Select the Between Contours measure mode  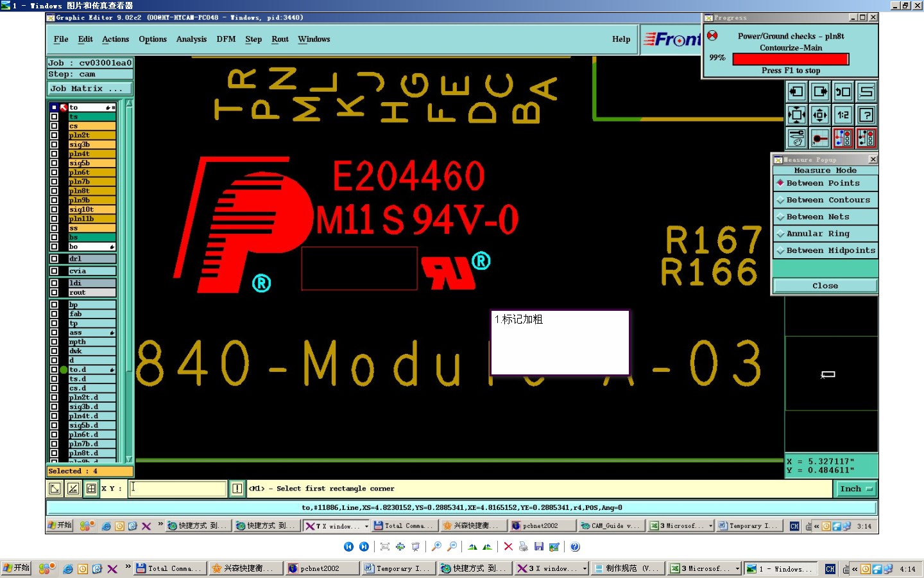(825, 200)
